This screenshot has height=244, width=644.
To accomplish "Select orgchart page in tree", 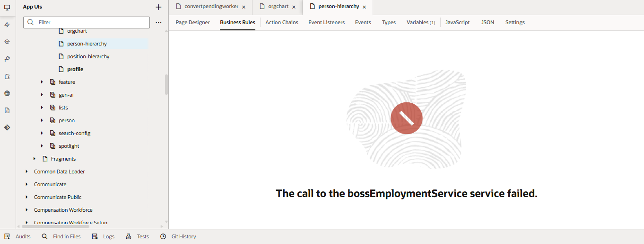I will pos(77,31).
